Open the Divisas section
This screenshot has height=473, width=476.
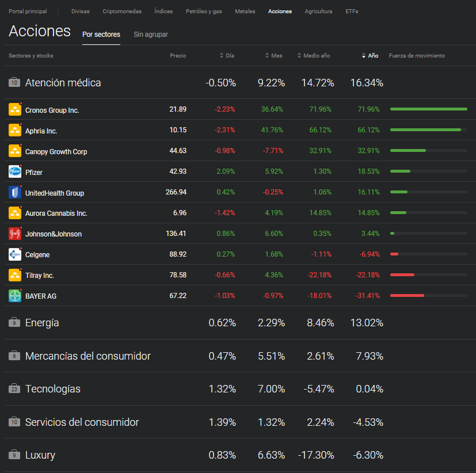click(x=81, y=12)
